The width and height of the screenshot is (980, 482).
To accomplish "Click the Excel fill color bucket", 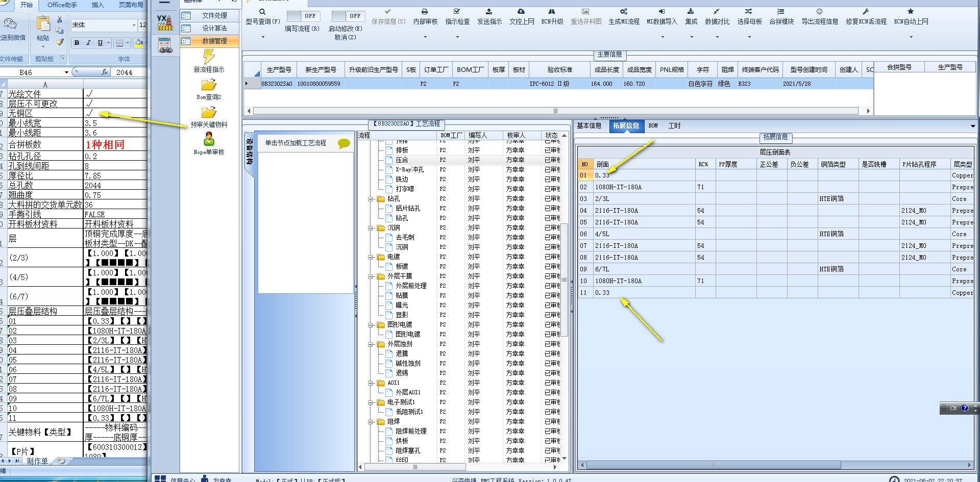I will 138,43.
